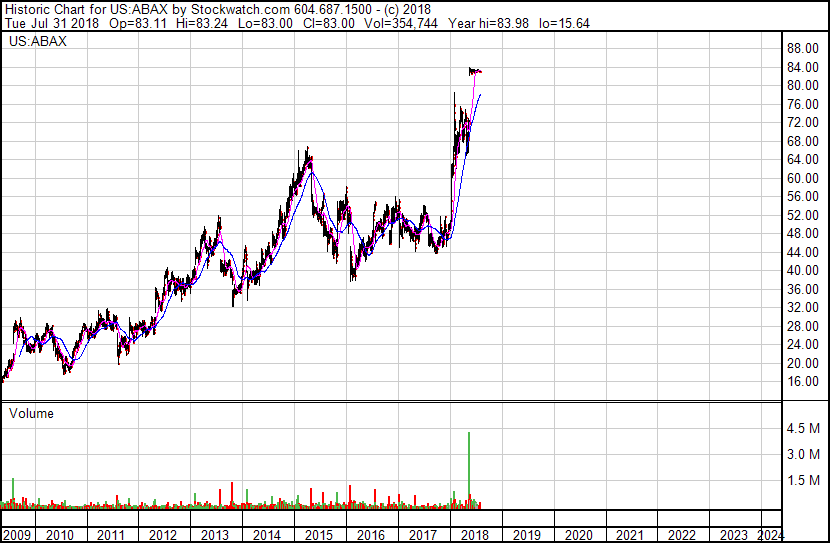Screen dimensions: 830x543
Task: Click the 2009 year label on timeline
Action: click(x=17, y=535)
